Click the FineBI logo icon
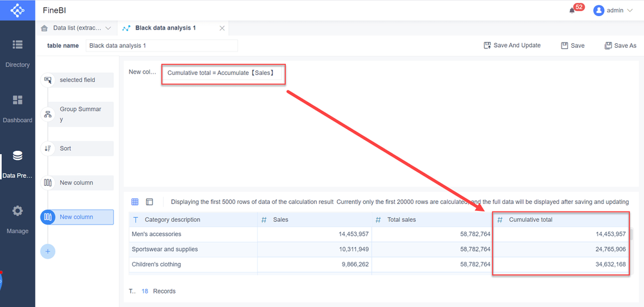The image size is (644, 307). tap(17, 10)
